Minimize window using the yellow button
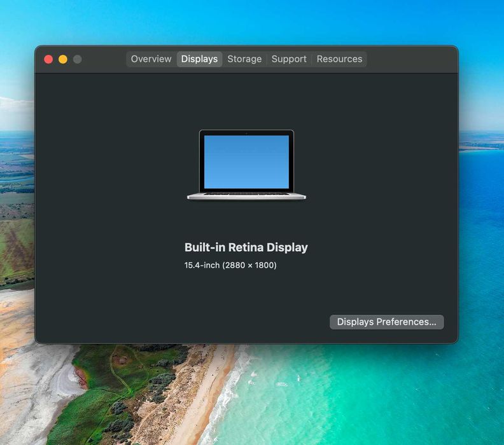Image resolution: width=504 pixels, height=445 pixels. pyautogui.click(x=63, y=59)
